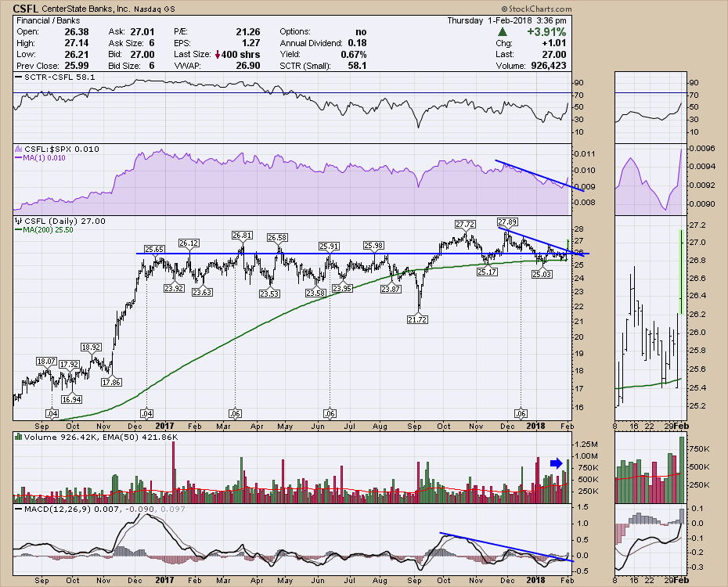
Task: Click the 18.92 price label
Action: 91,347
